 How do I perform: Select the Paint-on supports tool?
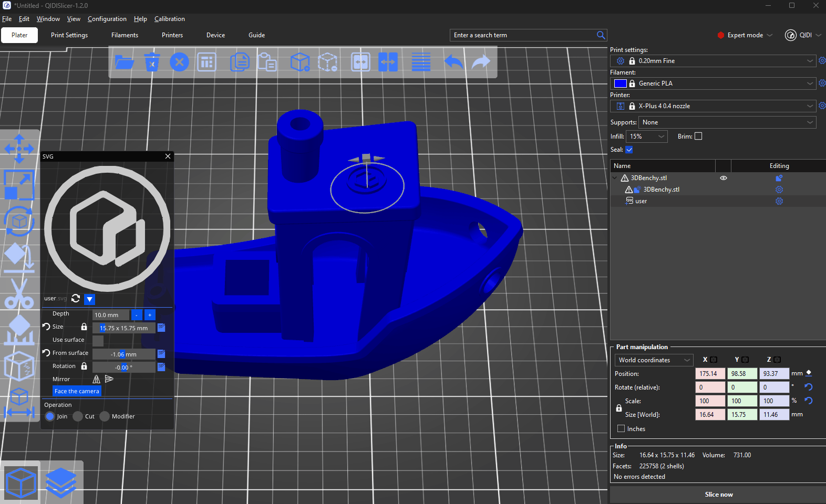19,329
